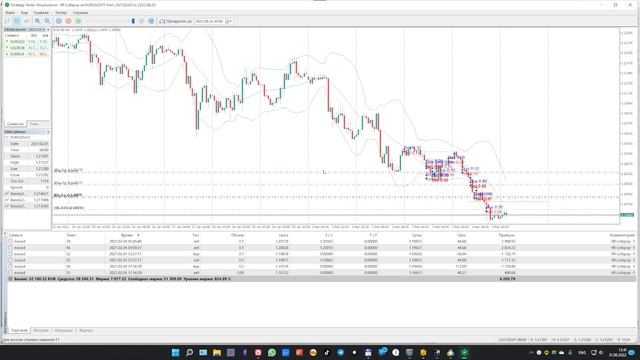Image resolution: width=640 pixels, height=360 pixels.
Task: Show hidden system tray icons
Action: 531,353
